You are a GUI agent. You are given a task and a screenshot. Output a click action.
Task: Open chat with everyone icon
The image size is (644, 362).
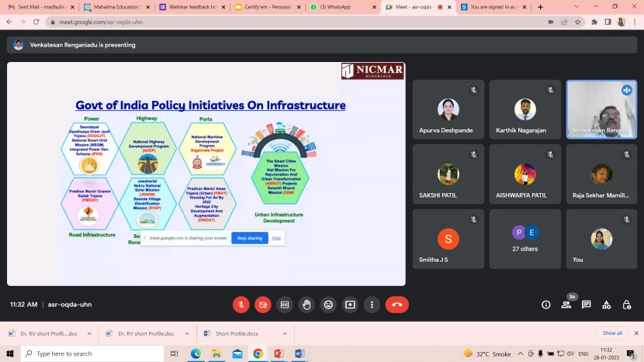586,305
